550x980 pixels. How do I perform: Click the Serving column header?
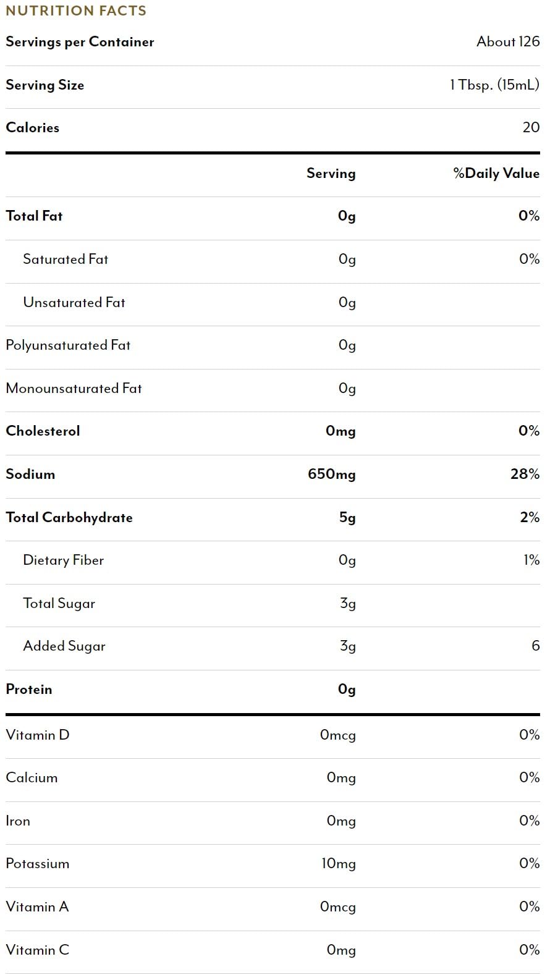[331, 174]
